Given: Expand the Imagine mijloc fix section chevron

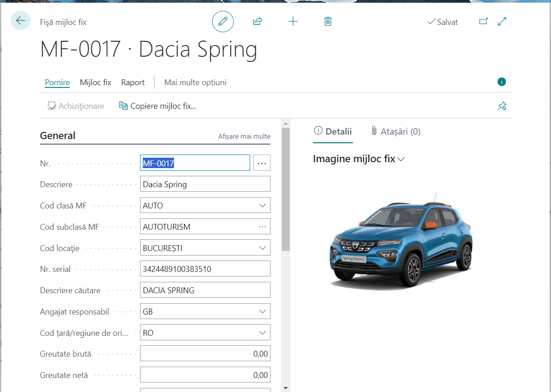Looking at the screenshot, I should click(401, 159).
